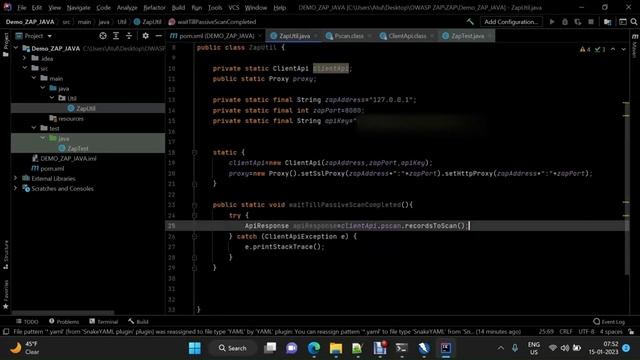Expand External Libraries node
The image size is (640, 360).
16,178
